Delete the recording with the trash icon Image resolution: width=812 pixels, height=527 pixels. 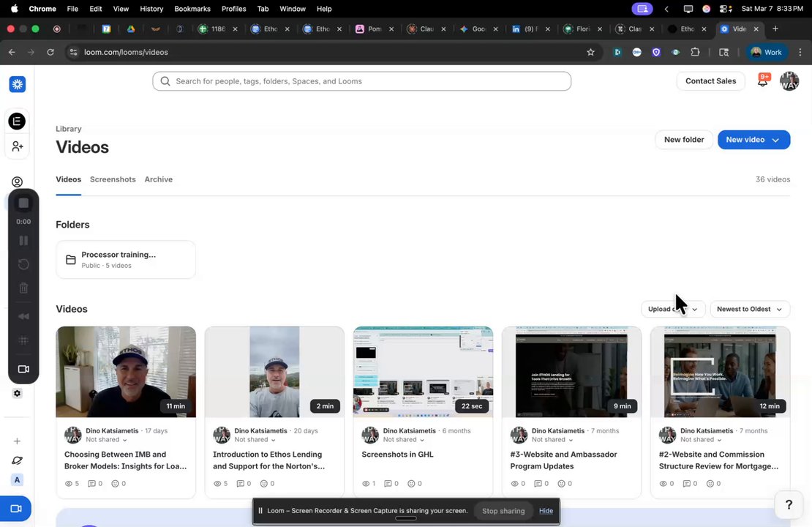(x=23, y=288)
